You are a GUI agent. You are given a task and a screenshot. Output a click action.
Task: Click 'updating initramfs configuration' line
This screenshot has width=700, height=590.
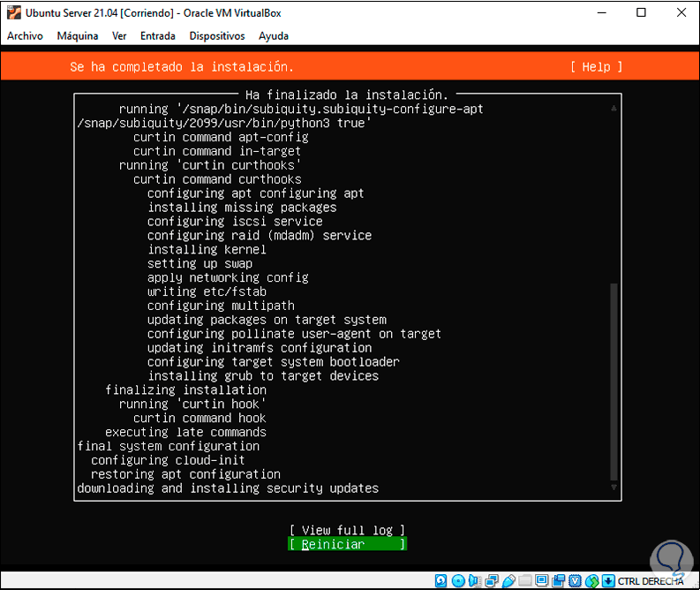tap(260, 348)
